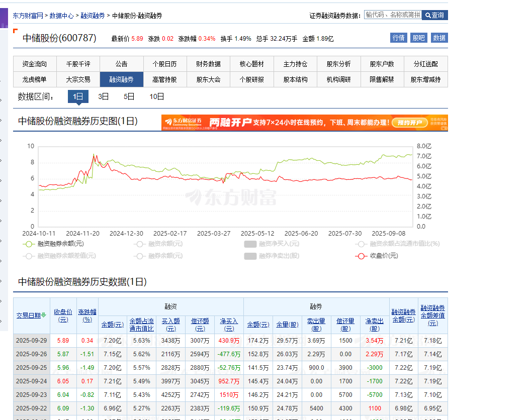Toggle 融资融券余额差值(元) legend series

click(59, 256)
